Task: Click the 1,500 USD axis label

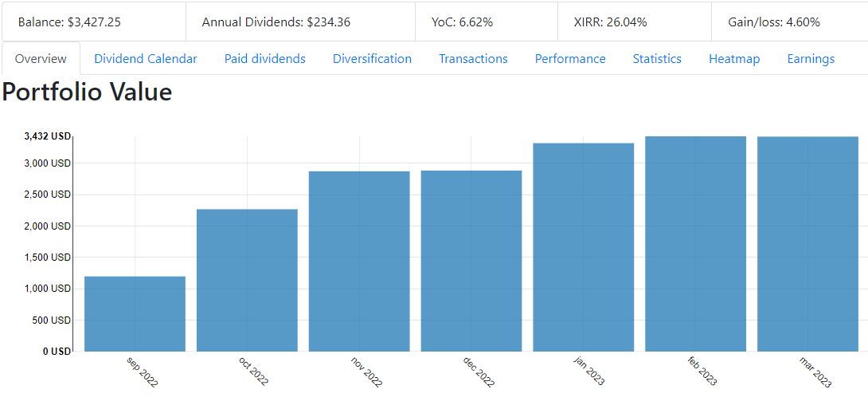Action: coord(46,257)
